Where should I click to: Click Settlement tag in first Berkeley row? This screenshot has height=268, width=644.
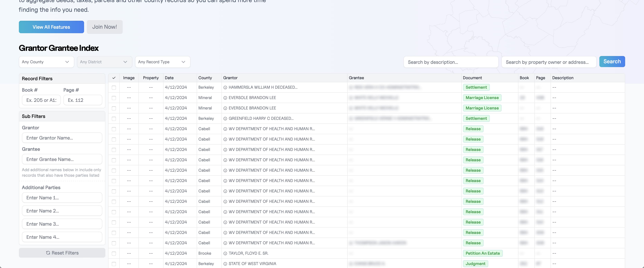click(476, 87)
